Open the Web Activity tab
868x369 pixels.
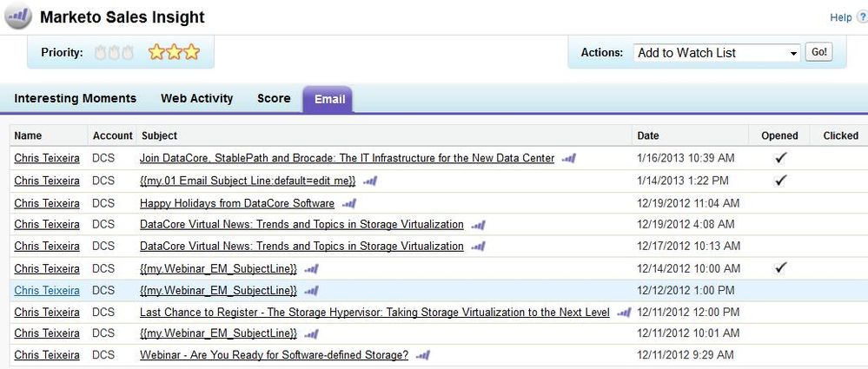point(196,98)
